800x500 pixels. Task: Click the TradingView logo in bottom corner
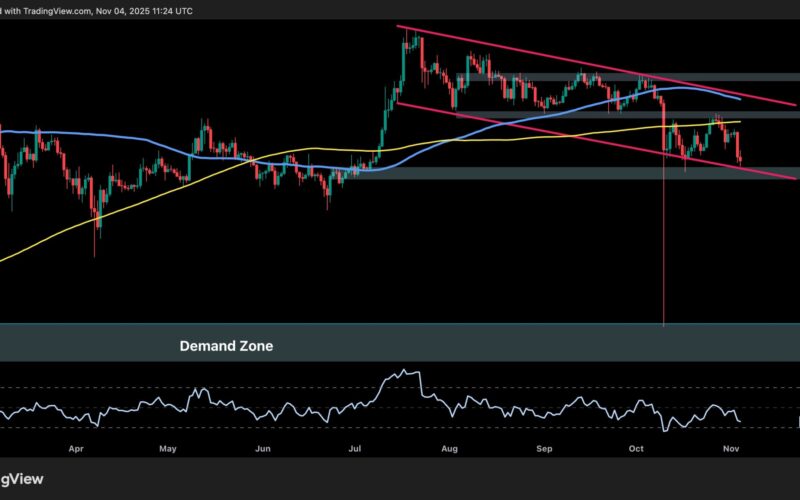(x=22, y=478)
